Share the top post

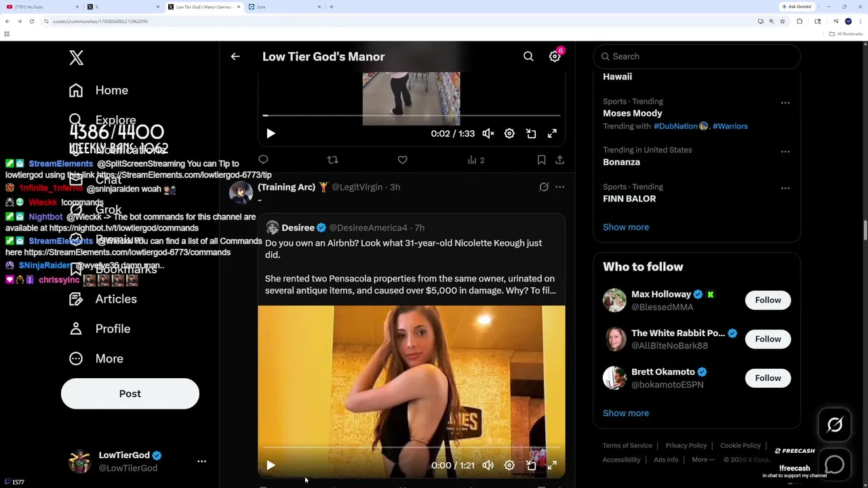559,160
